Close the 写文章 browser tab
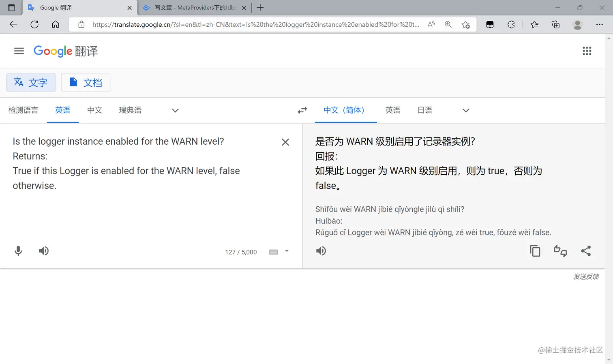The image size is (613, 364). coord(244,8)
